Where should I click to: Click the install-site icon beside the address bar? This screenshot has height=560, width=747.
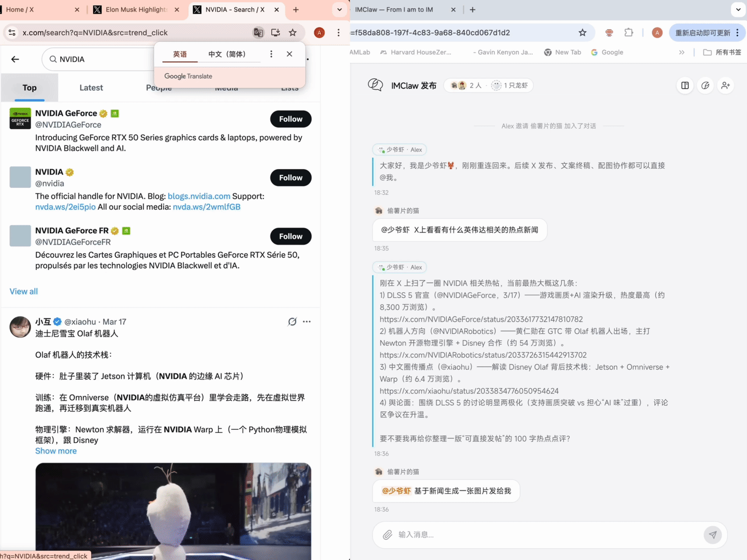(275, 32)
